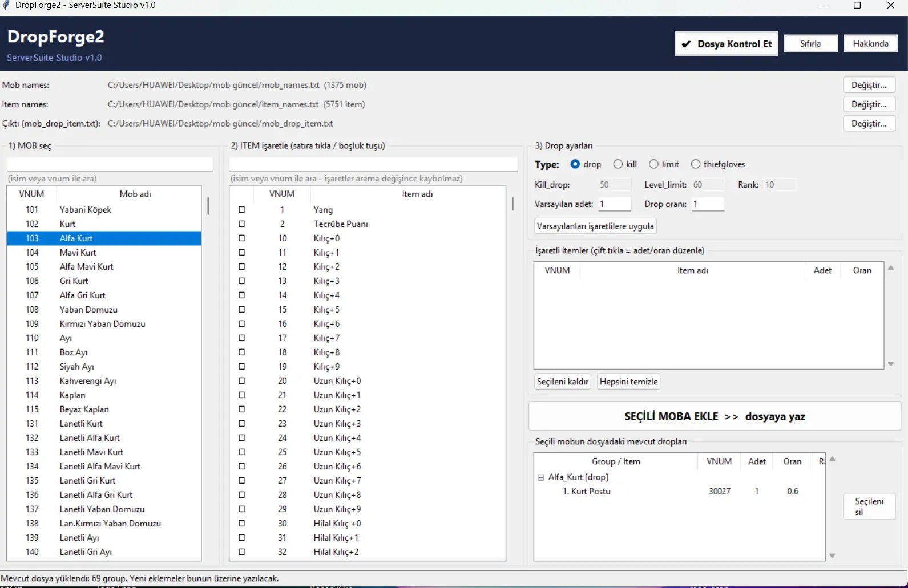This screenshot has width=908, height=588.
Task: Click up arrow of işaretli itemler scrollbar
Action: 891,268
